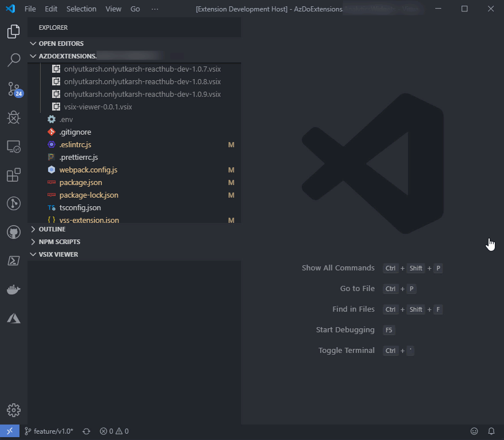Screen dimensions: 504x440
Task: Open the Manage gear menu
Action: click(14, 410)
